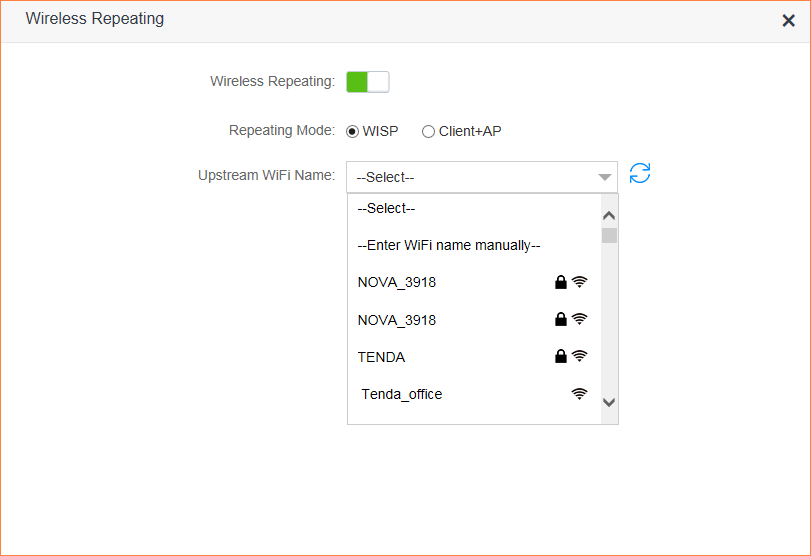811x556 pixels.
Task: Click the first NOVA_3918 signal icon
Action: (x=579, y=283)
